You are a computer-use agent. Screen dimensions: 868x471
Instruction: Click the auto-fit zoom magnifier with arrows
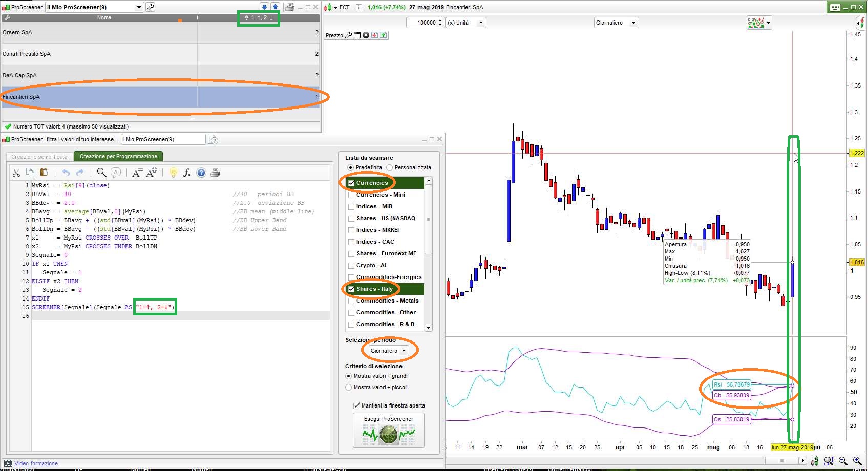pyautogui.click(x=829, y=461)
